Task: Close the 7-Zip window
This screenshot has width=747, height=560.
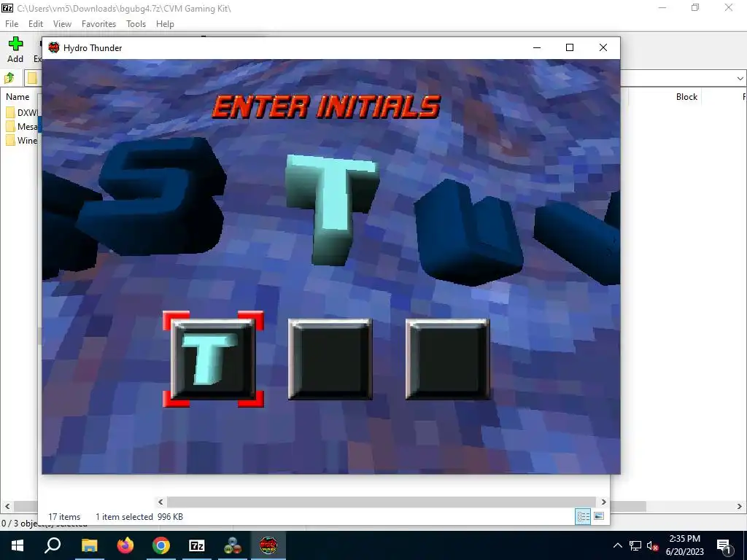Action: pyautogui.click(x=729, y=7)
